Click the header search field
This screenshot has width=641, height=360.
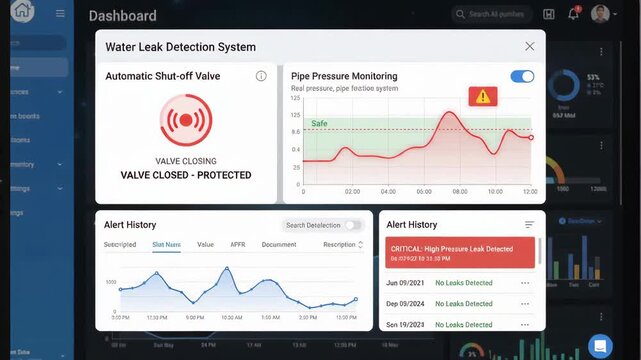492,14
